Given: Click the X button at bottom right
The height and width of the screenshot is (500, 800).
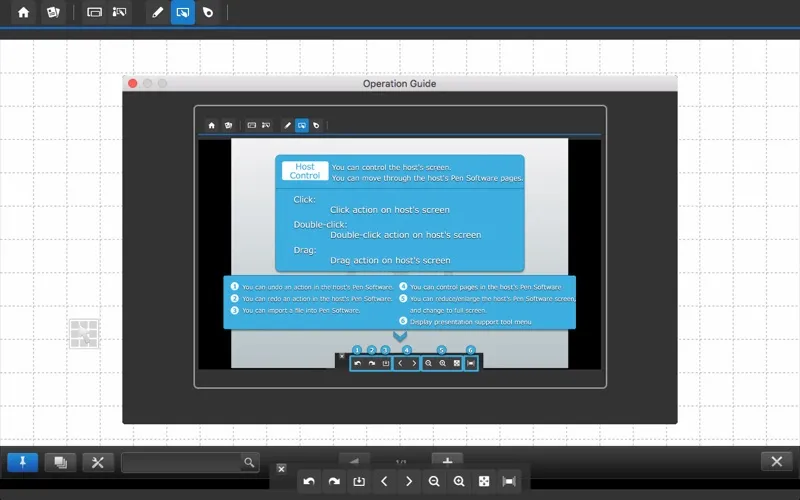Looking at the screenshot, I should pyautogui.click(x=777, y=461).
